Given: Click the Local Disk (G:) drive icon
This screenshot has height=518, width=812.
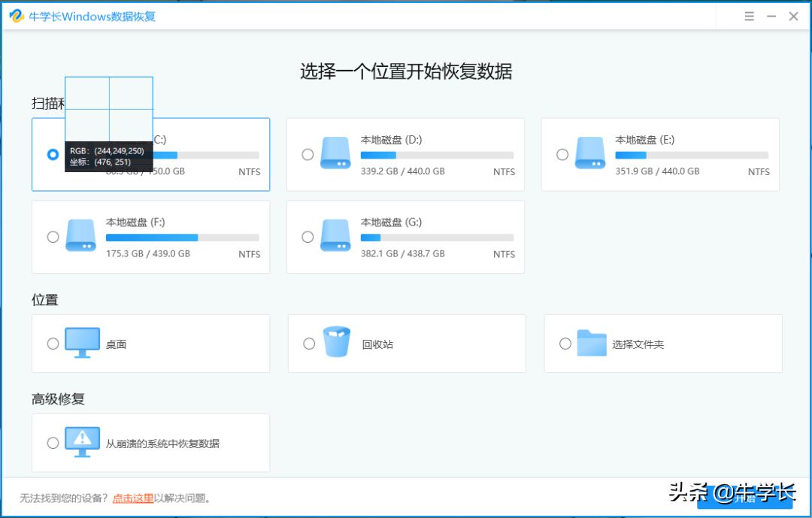Looking at the screenshot, I should pyautogui.click(x=335, y=235).
